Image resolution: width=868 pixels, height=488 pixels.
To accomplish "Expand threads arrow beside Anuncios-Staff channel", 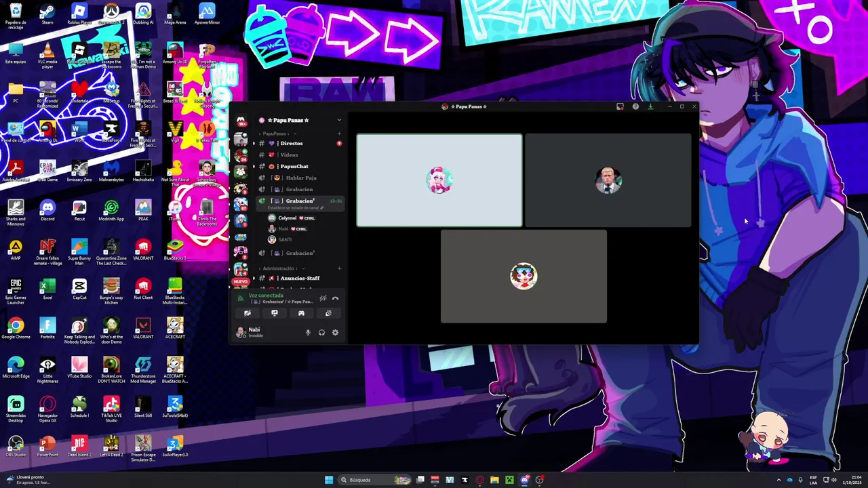I will tap(254, 278).
